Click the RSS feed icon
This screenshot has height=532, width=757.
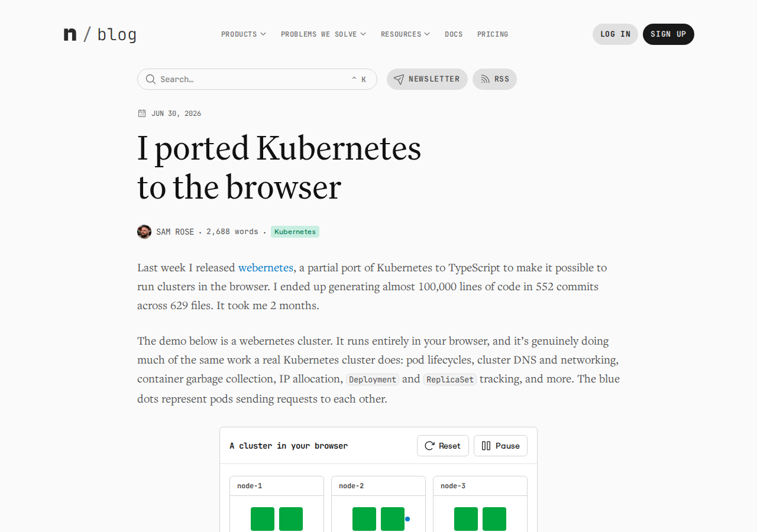click(485, 79)
